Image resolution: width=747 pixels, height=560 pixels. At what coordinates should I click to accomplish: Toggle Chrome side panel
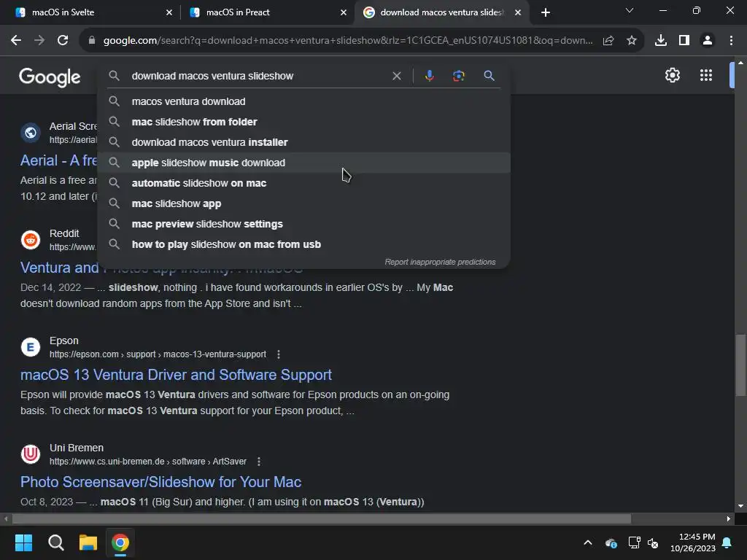(684, 41)
